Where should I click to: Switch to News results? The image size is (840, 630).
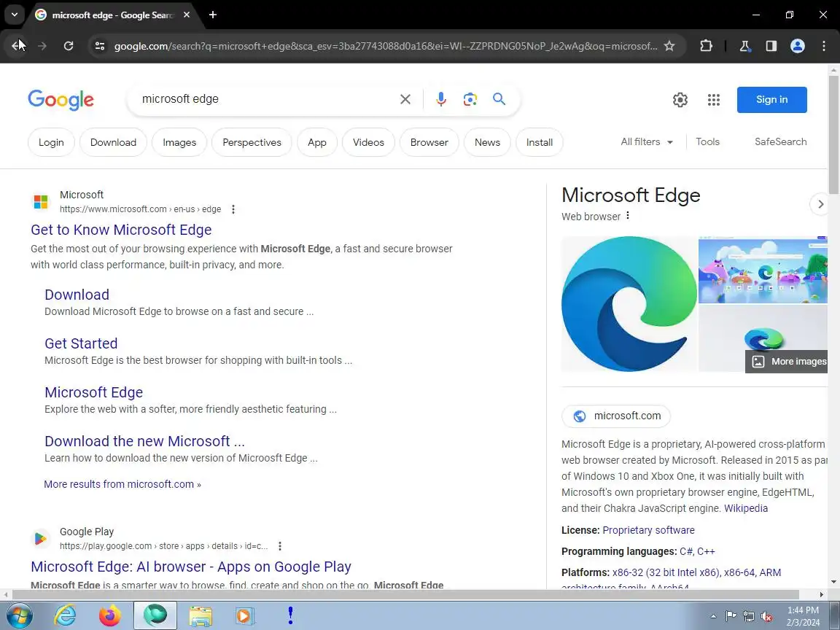pos(488,142)
